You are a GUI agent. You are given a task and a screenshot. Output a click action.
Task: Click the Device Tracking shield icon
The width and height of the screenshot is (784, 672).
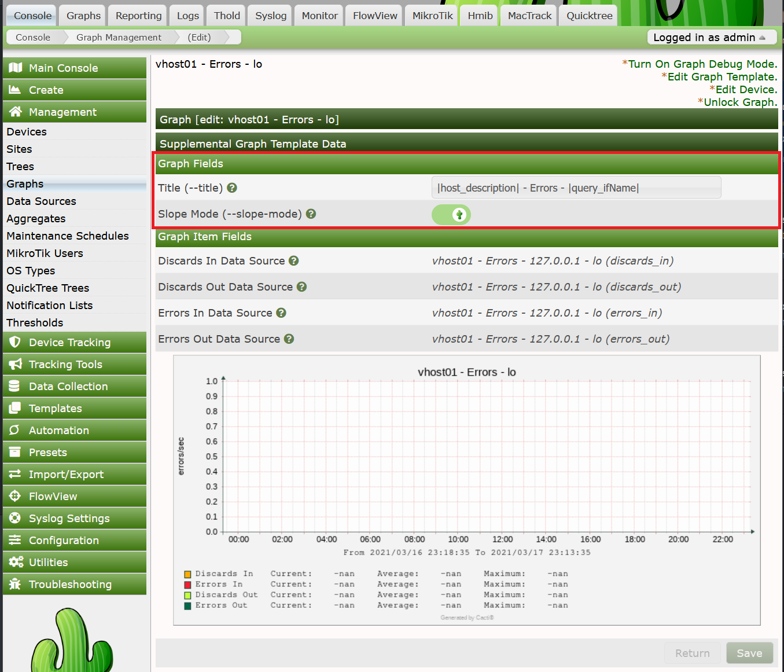(x=15, y=342)
